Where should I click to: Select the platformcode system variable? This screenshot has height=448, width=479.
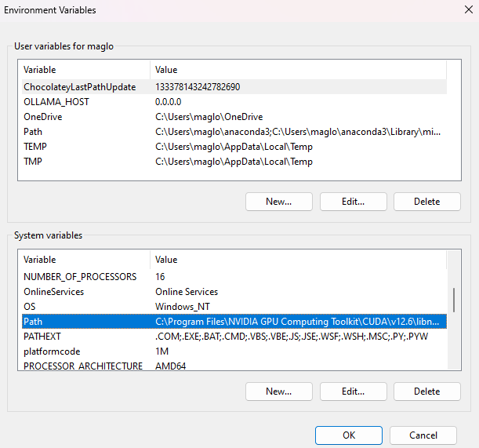coord(234,351)
